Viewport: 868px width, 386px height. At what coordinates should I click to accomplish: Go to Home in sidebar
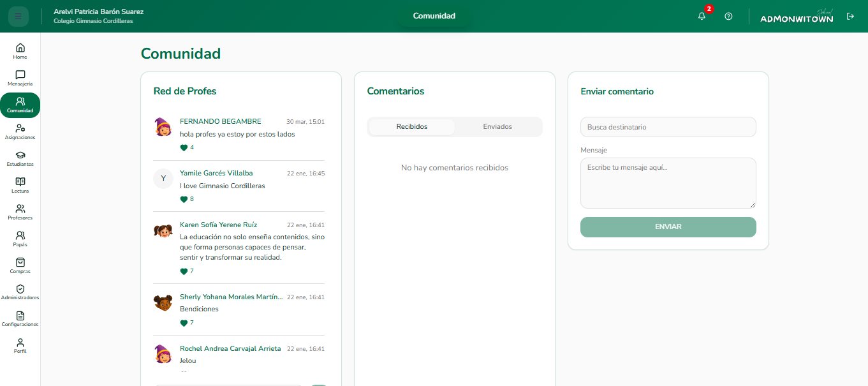click(x=20, y=52)
